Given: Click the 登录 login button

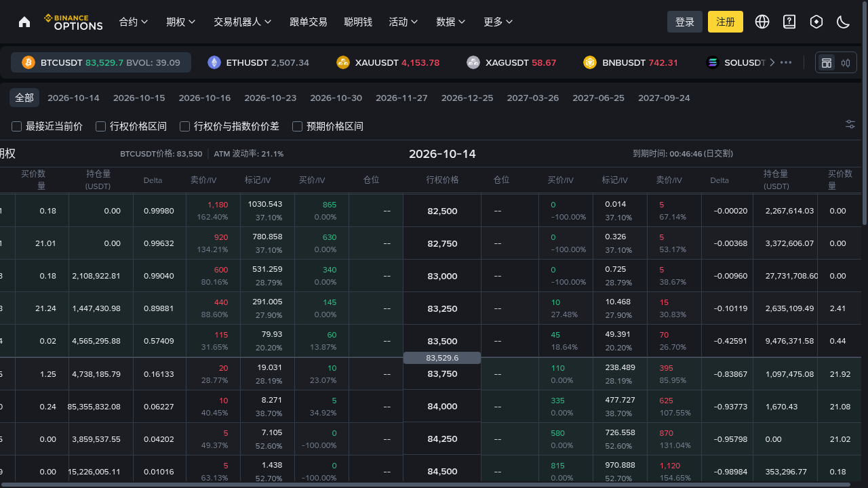Looking at the screenshot, I should point(685,22).
